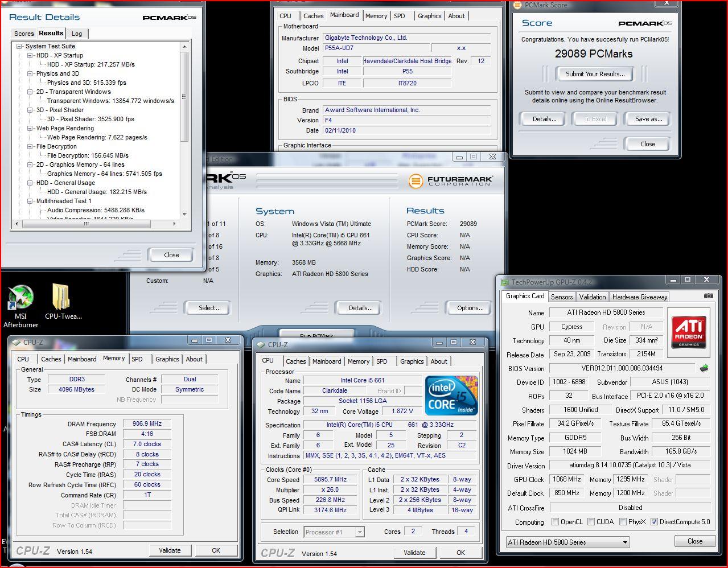The width and height of the screenshot is (728, 568).
Task: Click the P55A-UD7 model field
Action: click(x=375, y=48)
